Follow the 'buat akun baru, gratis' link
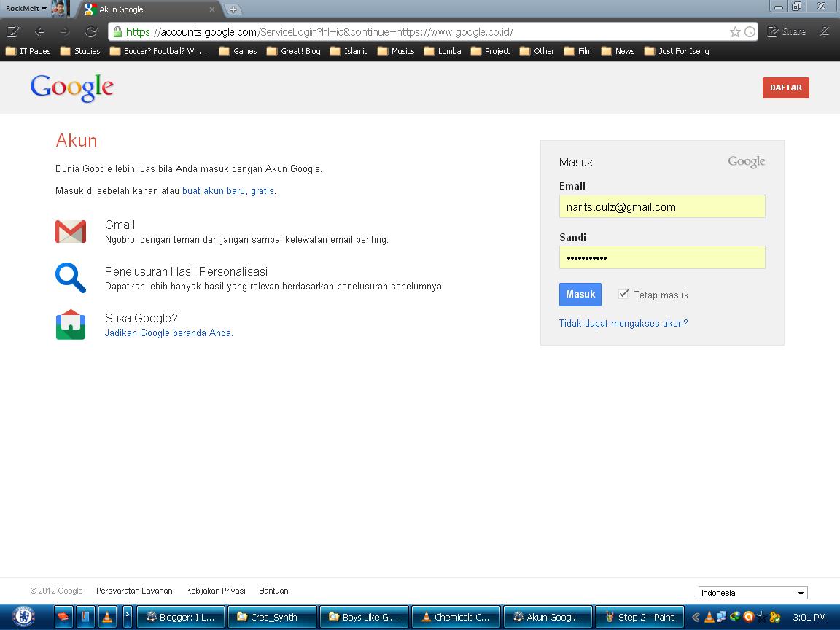 pos(229,191)
